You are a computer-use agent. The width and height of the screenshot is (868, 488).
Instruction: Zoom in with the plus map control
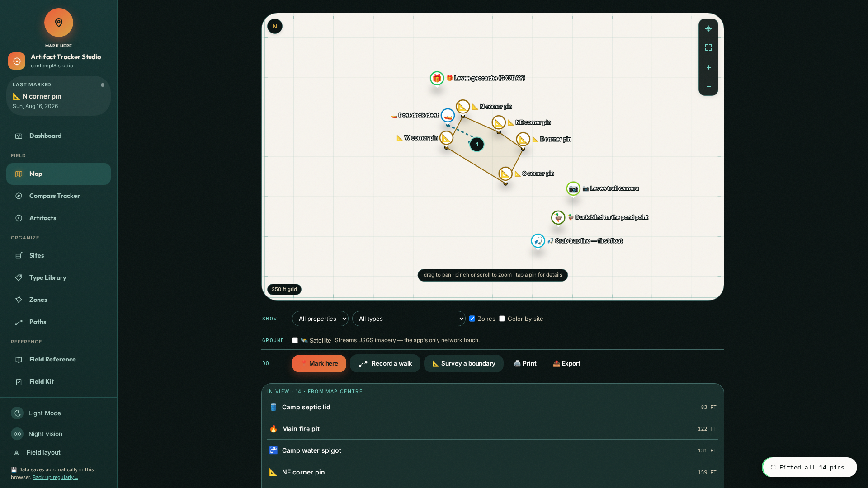(x=708, y=67)
